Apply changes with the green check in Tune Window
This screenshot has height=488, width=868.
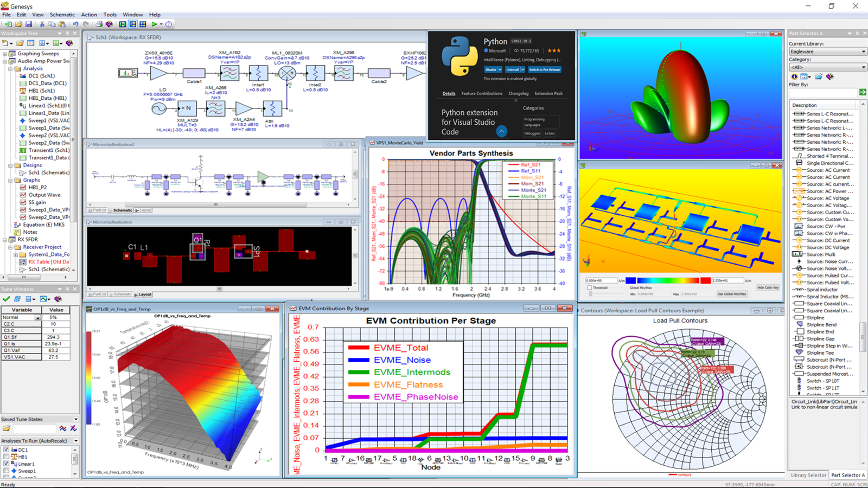point(6,299)
